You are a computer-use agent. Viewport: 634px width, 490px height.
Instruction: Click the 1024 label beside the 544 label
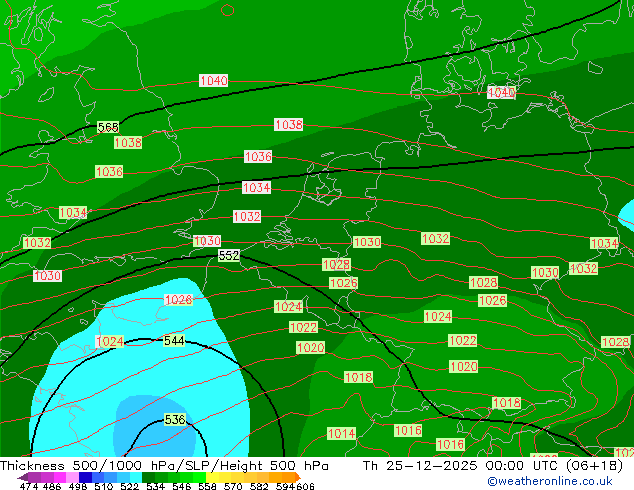coord(110,342)
